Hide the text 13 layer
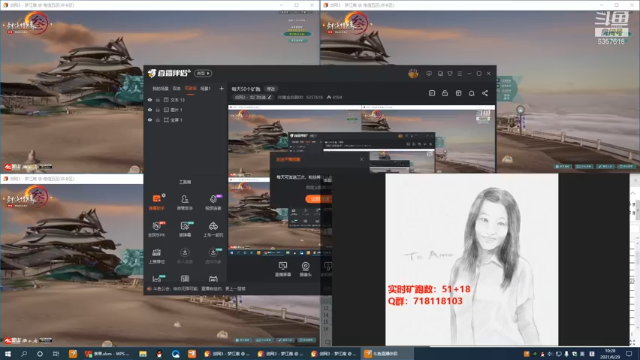This screenshot has width=640, height=360. tap(150, 100)
